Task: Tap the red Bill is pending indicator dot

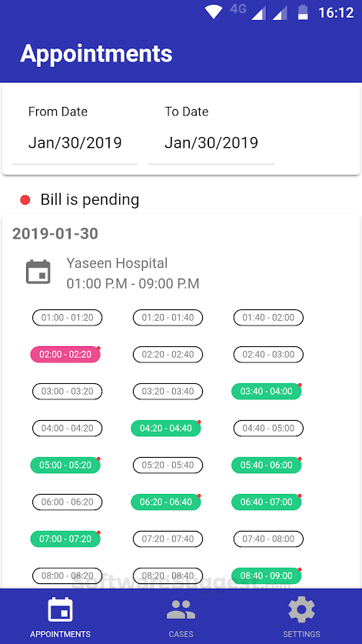Action: click(25, 200)
